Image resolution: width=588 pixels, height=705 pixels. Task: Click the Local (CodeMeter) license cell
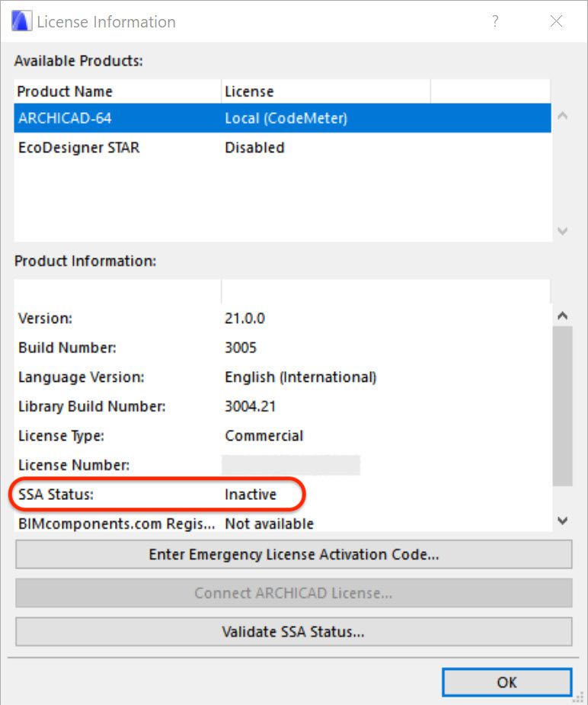tap(286, 118)
